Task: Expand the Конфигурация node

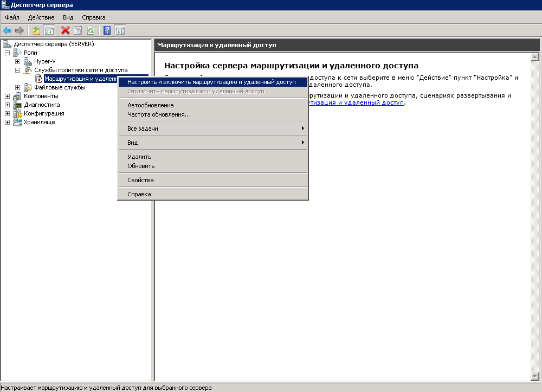Action: click(7, 113)
